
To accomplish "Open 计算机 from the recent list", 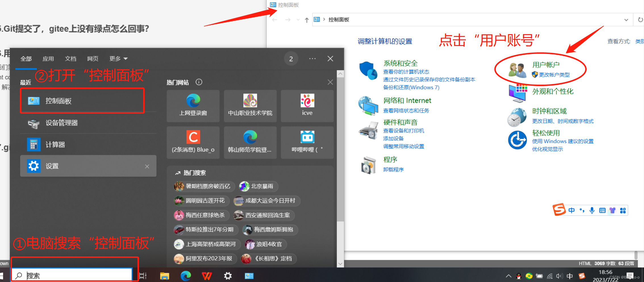I will point(55,144).
